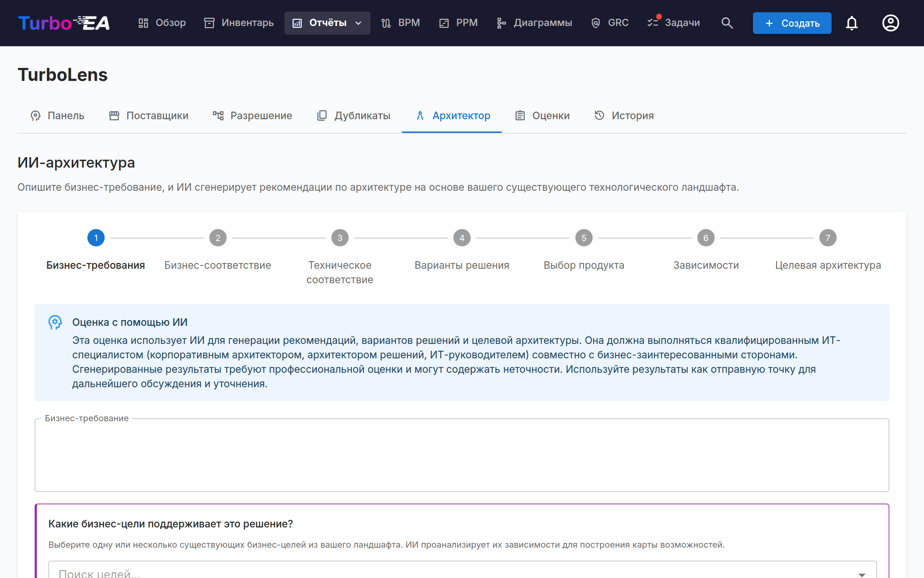Image resolution: width=924 pixels, height=578 pixels.
Task: Click the AI head icon in info banner
Action: (55, 322)
